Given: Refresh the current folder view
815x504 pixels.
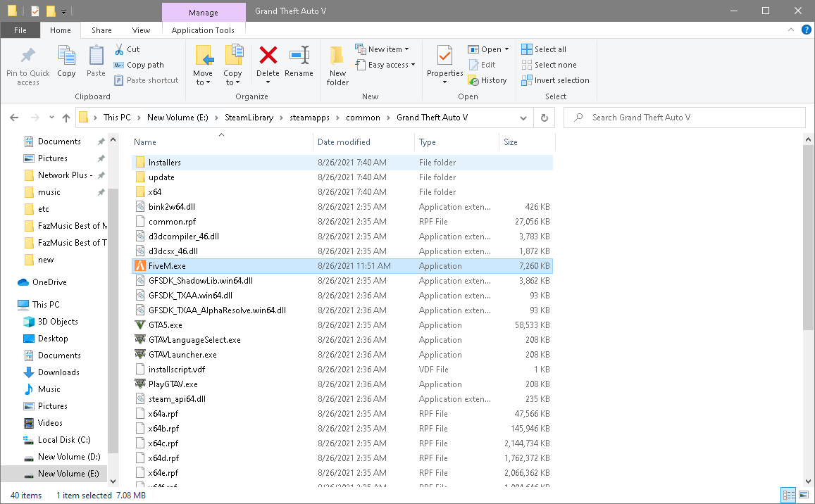Looking at the screenshot, I should [545, 118].
